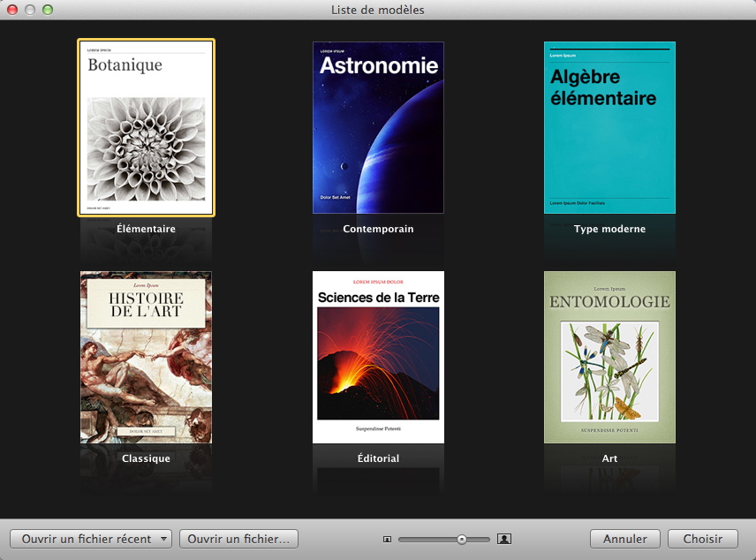Choose the Algèbre élémentaire template cover
This screenshot has height=560, width=756.
(x=609, y=128)
